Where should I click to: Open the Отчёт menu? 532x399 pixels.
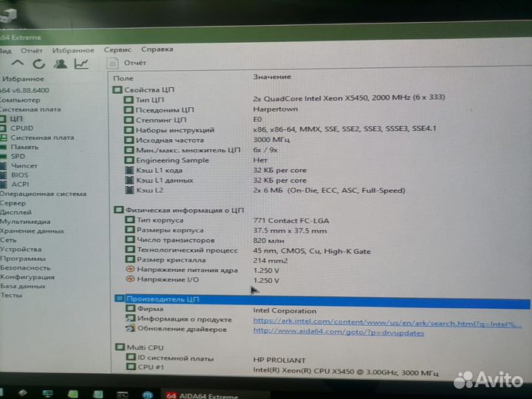pyautogui.click(x=32, y=50)
